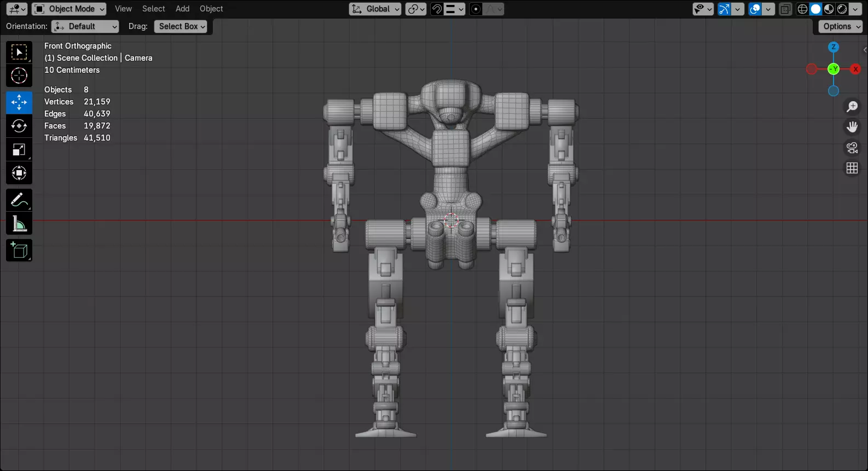
Task: Open the Object menu
Action: coord(211,9)
